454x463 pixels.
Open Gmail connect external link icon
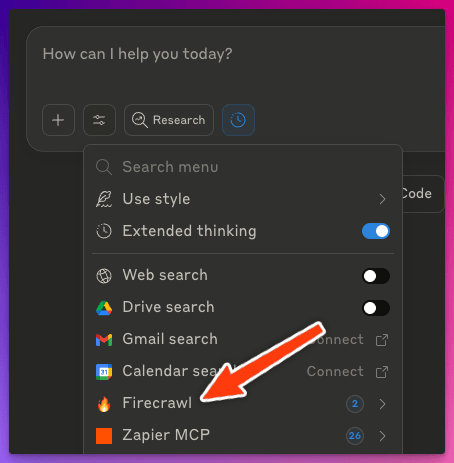382,340
